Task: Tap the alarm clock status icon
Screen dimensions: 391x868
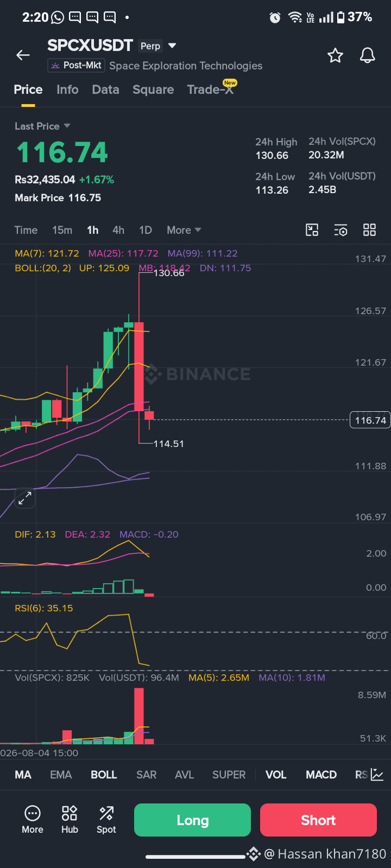Action: pos(275,18)
